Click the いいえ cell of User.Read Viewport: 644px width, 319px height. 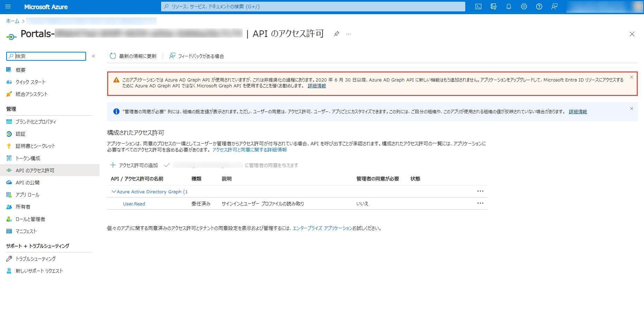pos(362,204)
